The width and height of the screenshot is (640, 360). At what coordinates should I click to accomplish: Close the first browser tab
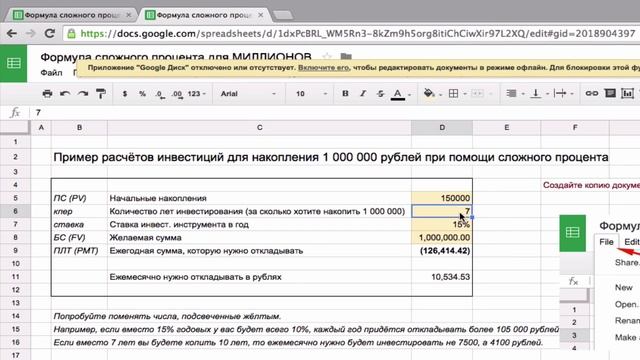coord(129,15)
